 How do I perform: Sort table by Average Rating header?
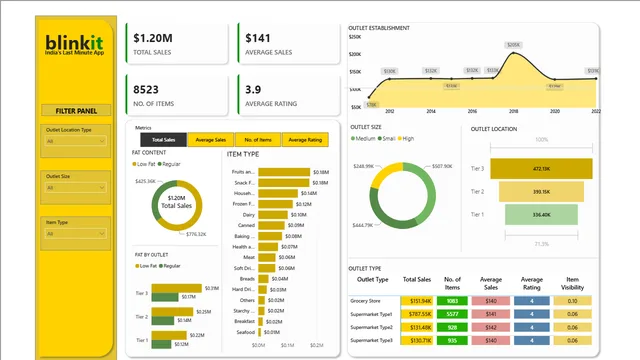click(x=532, y=283)
